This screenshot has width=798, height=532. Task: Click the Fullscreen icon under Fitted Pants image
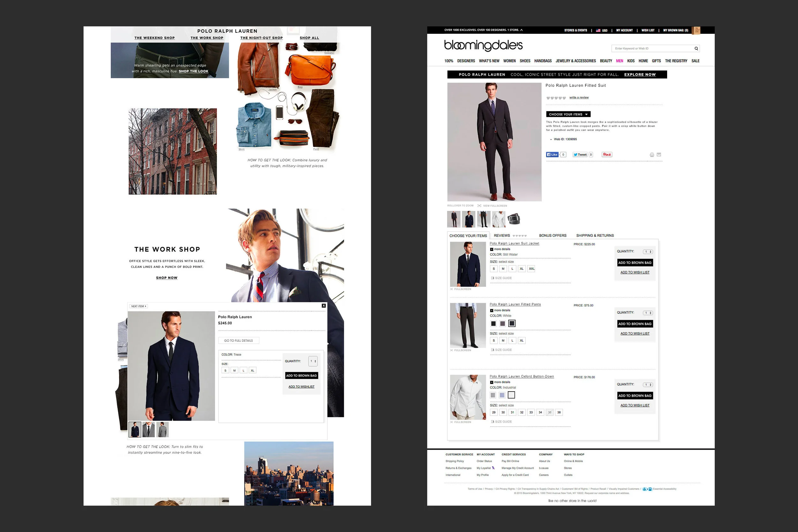pos(452,350)
